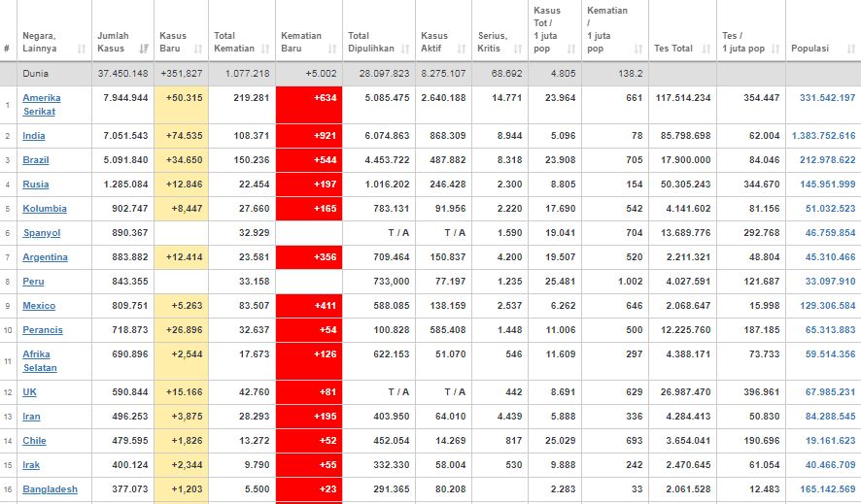Select Amerika Serikat new cases +50.315

(184, 98)
